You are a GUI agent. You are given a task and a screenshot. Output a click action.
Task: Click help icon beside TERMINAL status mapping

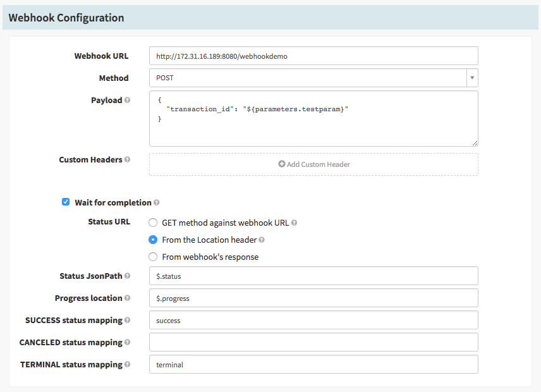pos(128,364)
